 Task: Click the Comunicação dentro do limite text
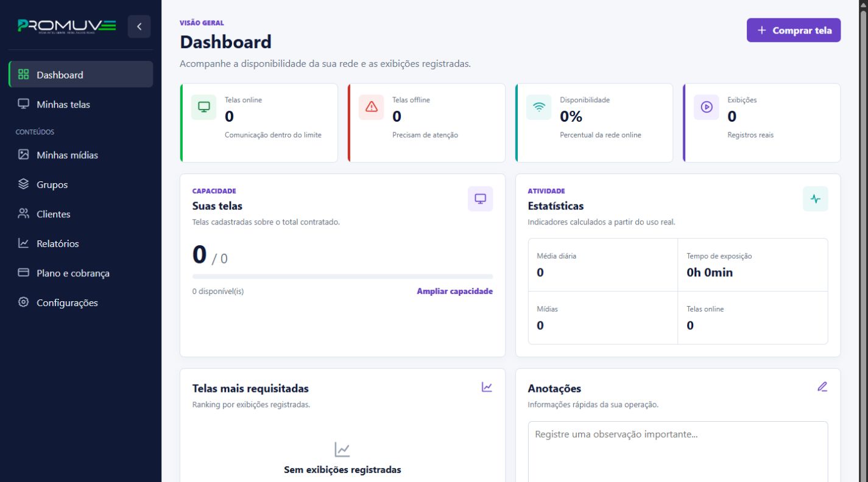click(273, 135)
